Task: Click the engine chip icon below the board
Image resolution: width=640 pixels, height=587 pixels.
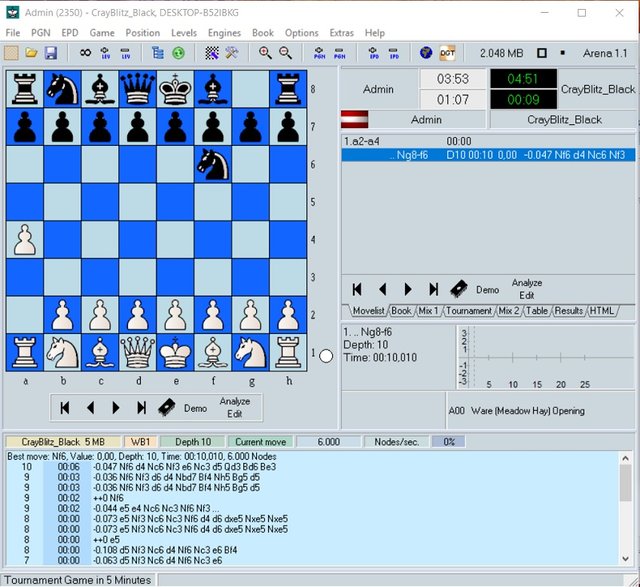Action: [167, 407]
